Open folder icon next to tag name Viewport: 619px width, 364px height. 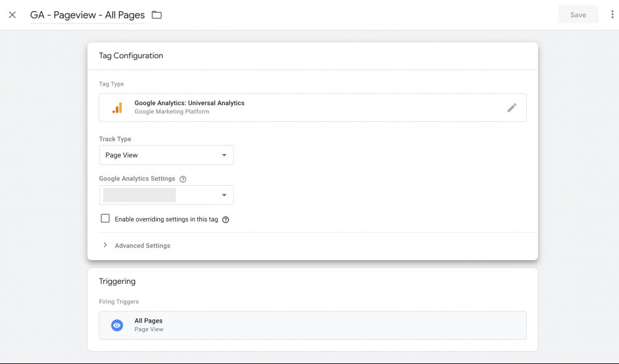[157, 15]
